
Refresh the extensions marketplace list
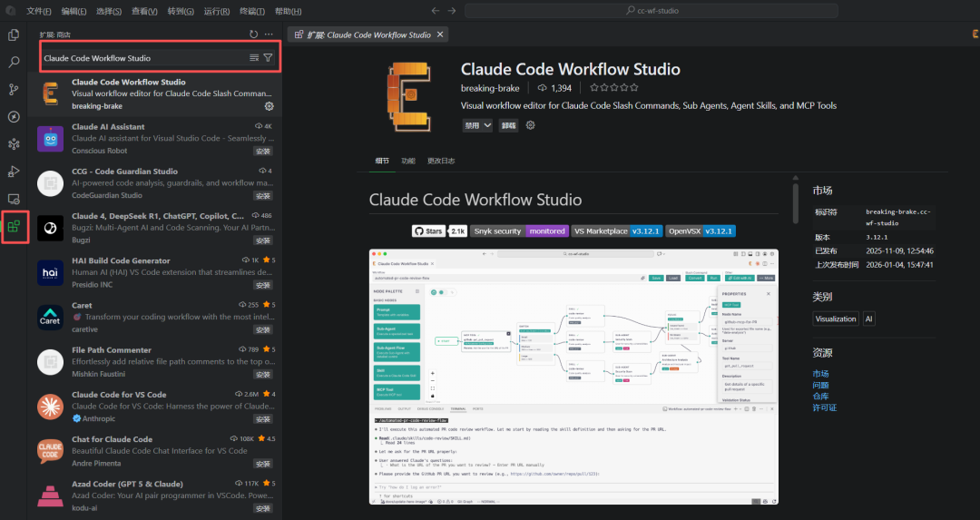pyautogui.click(x=253, y=34)
